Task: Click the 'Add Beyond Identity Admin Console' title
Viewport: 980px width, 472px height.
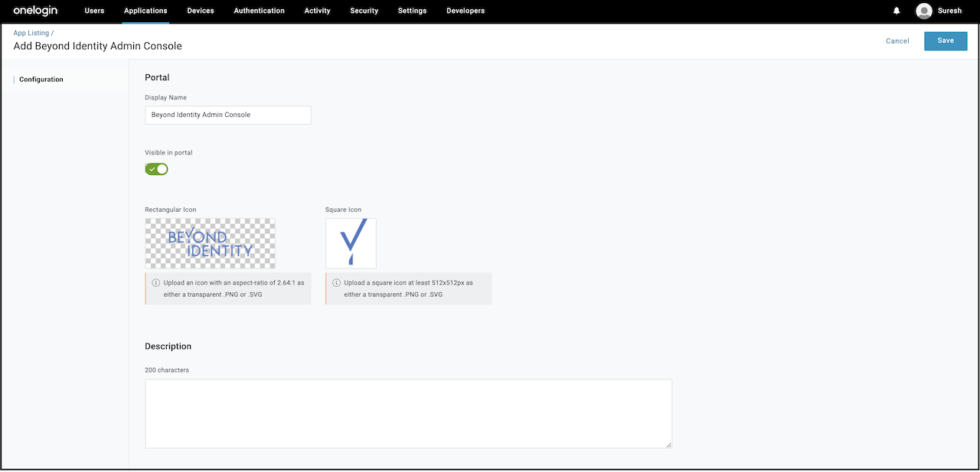Action: tap(98, 46)
